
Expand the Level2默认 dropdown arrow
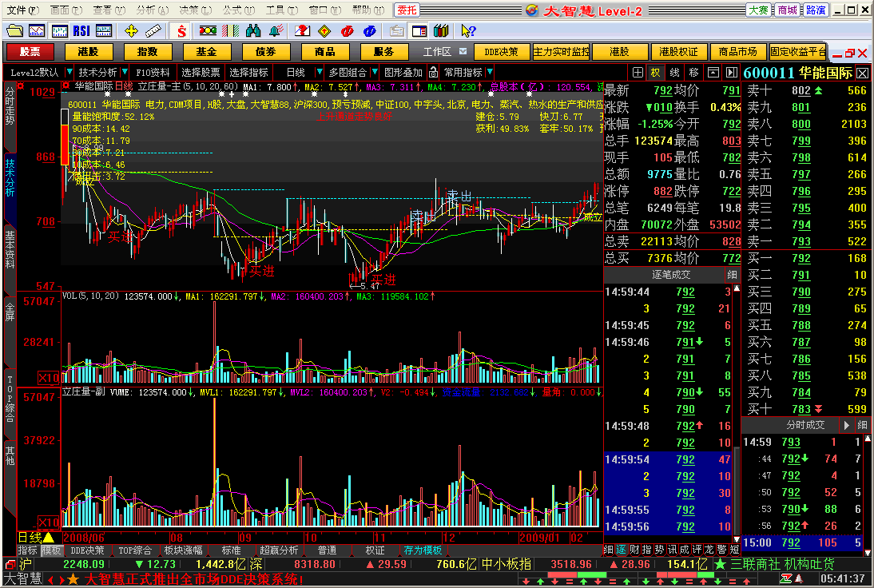coord(70,73)
